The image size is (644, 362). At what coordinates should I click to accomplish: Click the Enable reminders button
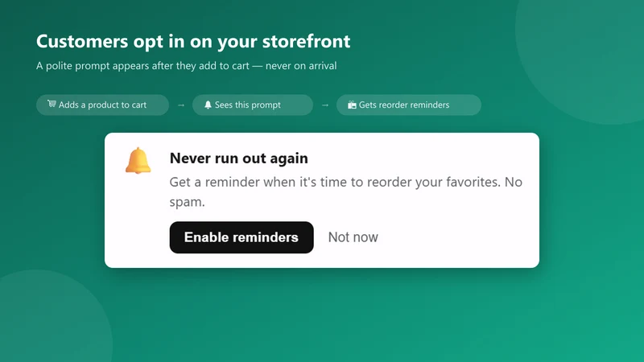point(242,237)
